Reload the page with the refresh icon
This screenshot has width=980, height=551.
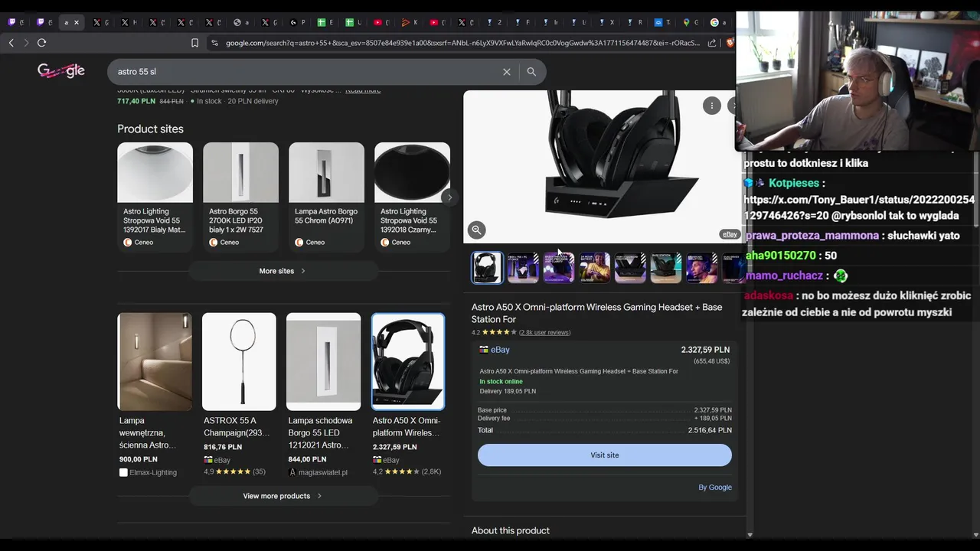[42, 43]
